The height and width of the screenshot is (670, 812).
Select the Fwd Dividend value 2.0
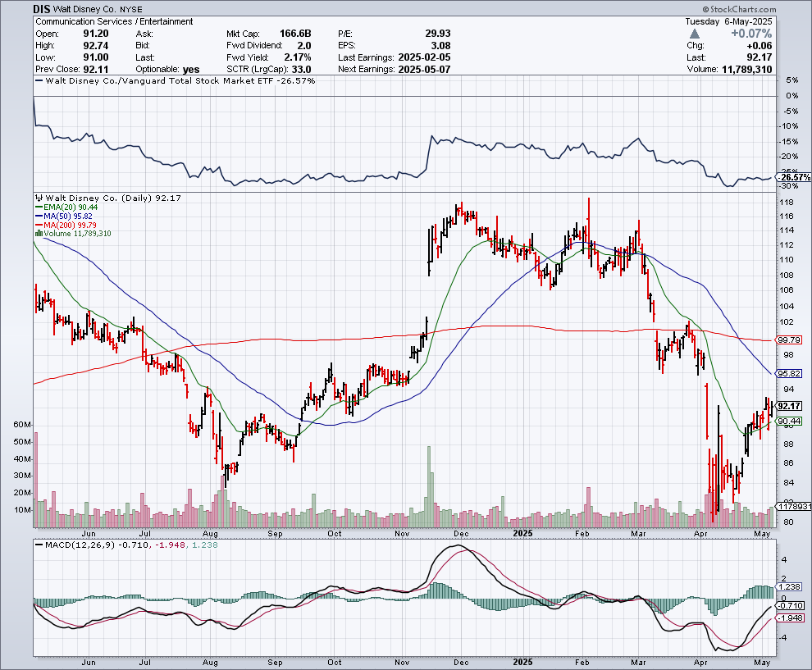click(304, 46)
